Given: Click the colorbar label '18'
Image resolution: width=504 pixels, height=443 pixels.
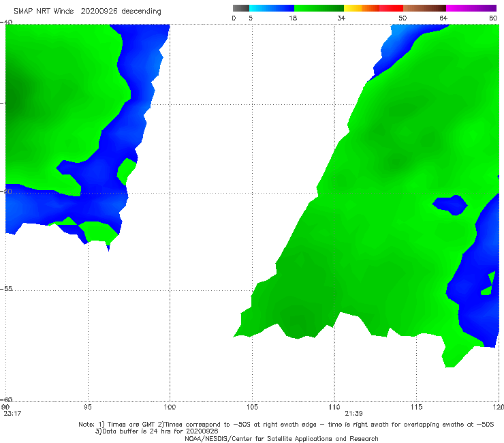Looking at the screenshot, I should pos(293,18).
